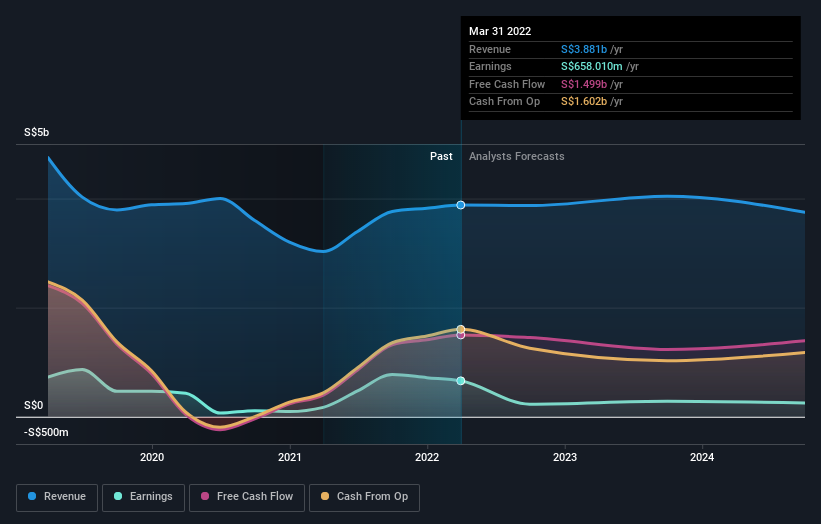Click the Cash From Op label in tooltip
This screenshot has height=524, width=821.
(504, 102)
